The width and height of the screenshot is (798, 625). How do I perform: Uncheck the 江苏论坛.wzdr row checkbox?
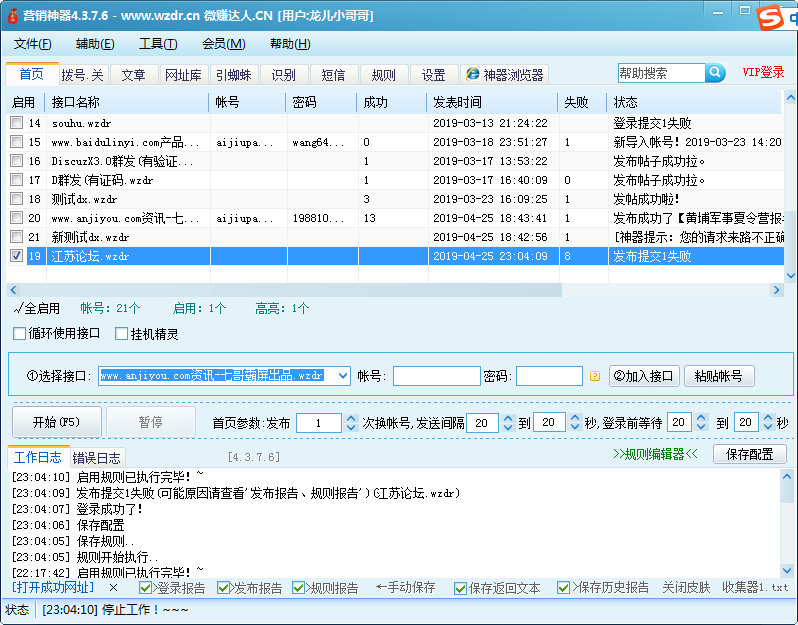pos(16,256)
